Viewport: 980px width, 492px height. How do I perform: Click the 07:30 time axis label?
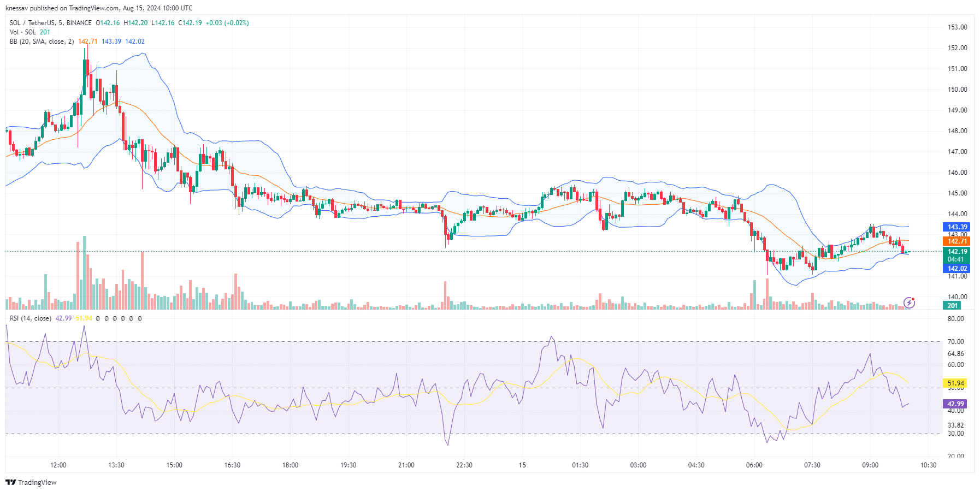[812, 465]
